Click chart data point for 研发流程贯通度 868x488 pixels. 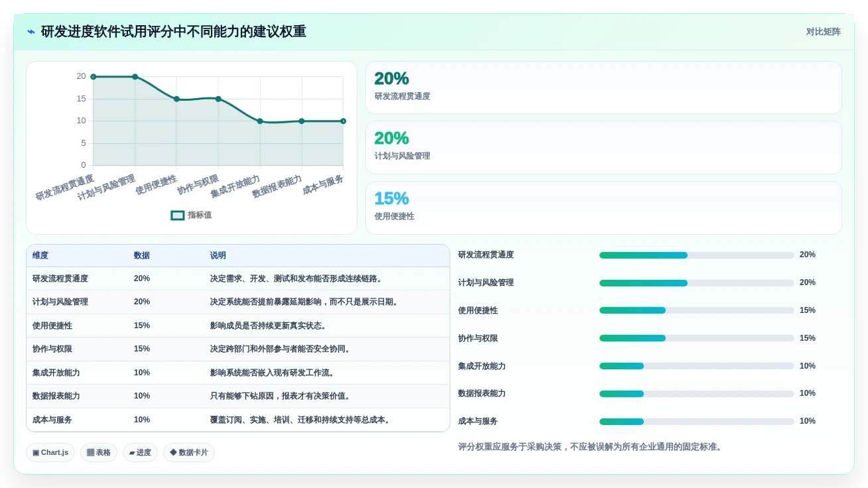click(x=93, y=77)
